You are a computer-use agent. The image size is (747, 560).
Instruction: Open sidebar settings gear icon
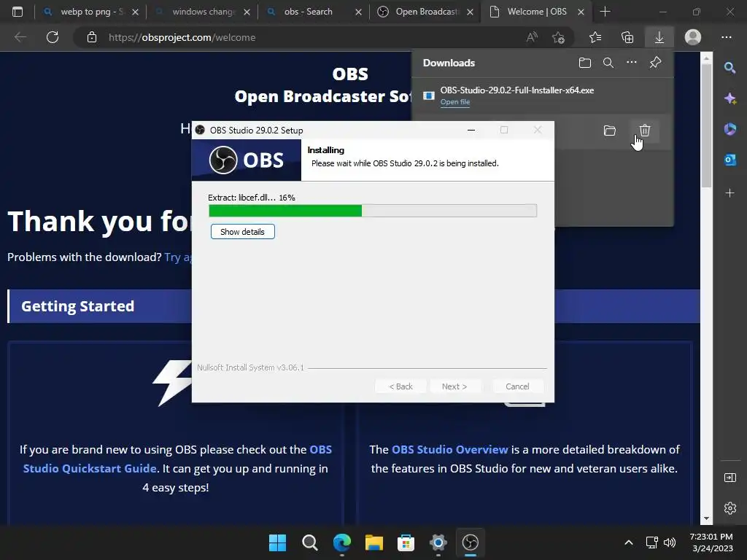click(729, 508)
